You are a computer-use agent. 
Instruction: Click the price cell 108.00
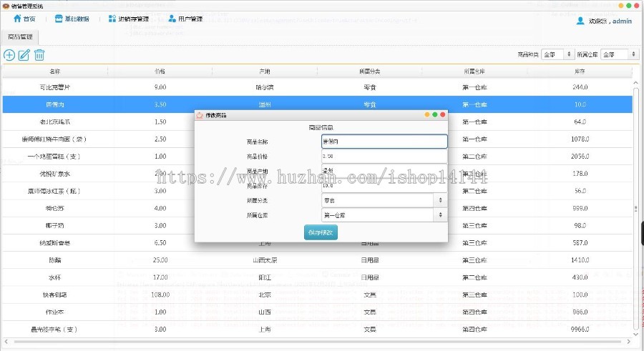click(160, 295)
